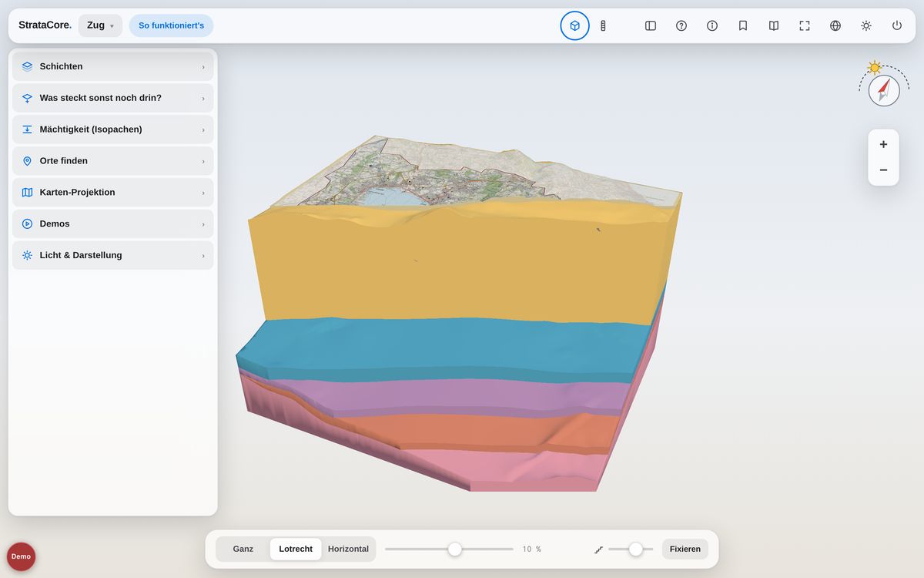Viewport: 924px width, 578px height.
Task: Click the red Demo badge
Action: (x=21, y=556)
